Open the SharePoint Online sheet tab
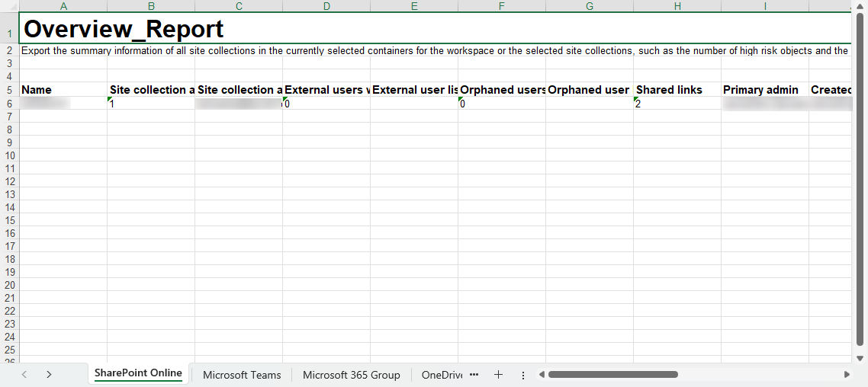 (138, 374)
